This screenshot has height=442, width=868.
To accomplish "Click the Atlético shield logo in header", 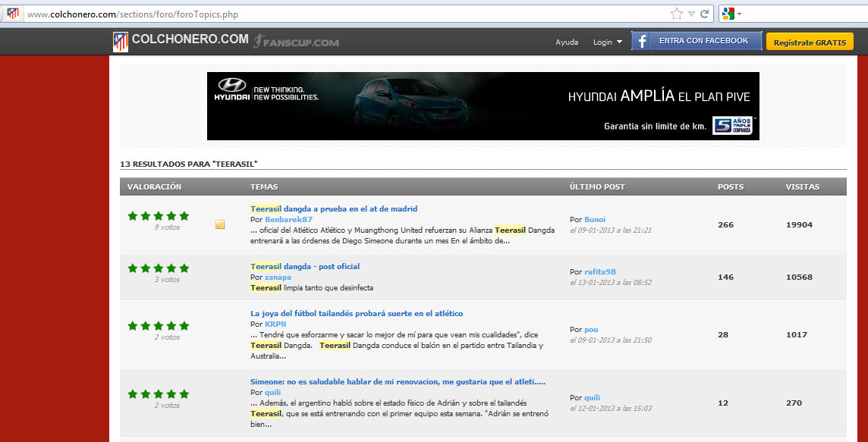I will [120, 42].
